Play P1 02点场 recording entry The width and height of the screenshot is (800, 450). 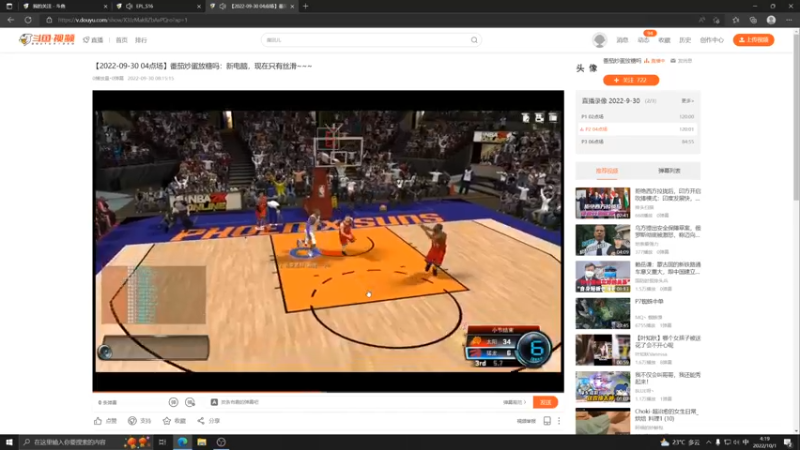pyautogui.click(x=638, y=117)
